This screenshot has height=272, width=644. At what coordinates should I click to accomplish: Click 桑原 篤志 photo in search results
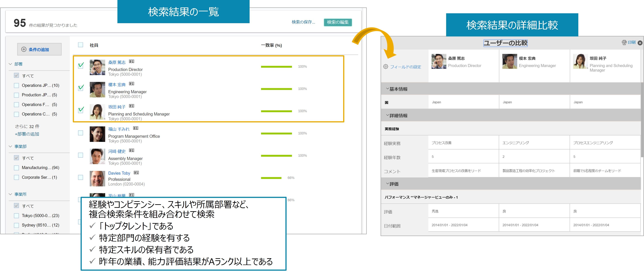point(97,67)
